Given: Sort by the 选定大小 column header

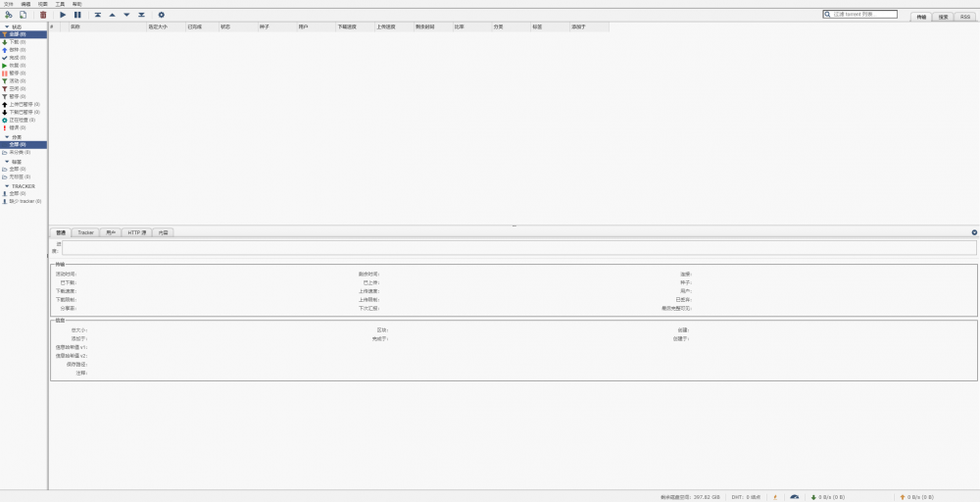Looking at the screenshot, I should click(x=166, y=26).
